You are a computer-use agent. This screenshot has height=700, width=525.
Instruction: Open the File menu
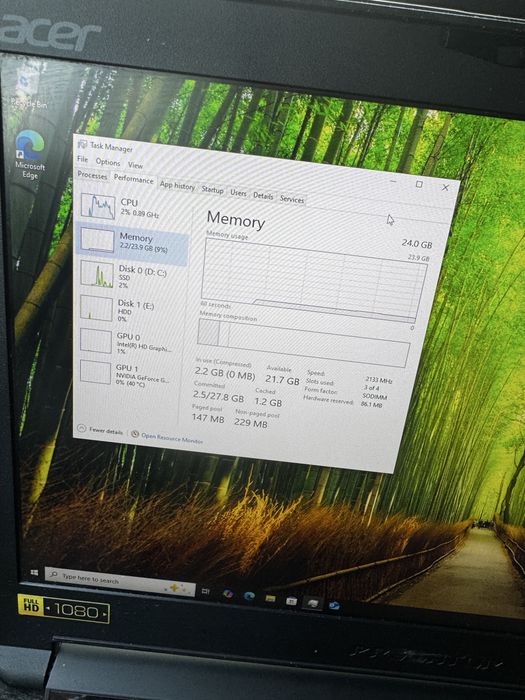(83, 159)
